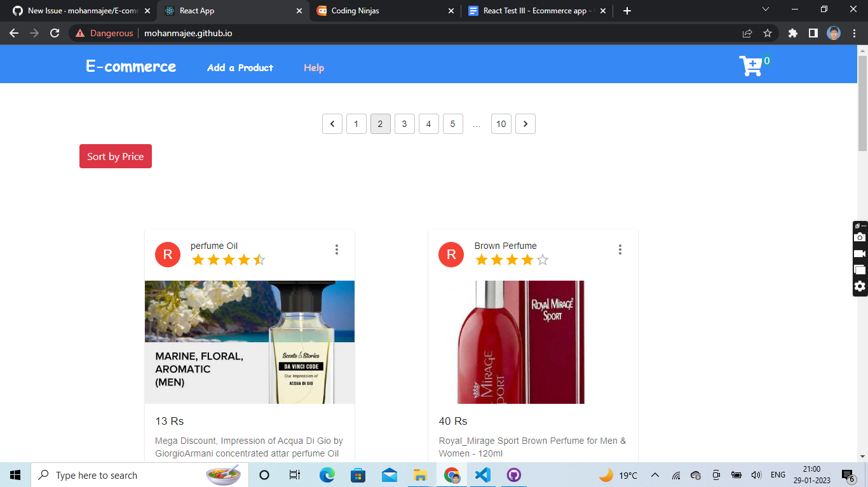Open Microsoft Edge from taskbar
This screenshot has width=868, height=487.
pos(327,475)
